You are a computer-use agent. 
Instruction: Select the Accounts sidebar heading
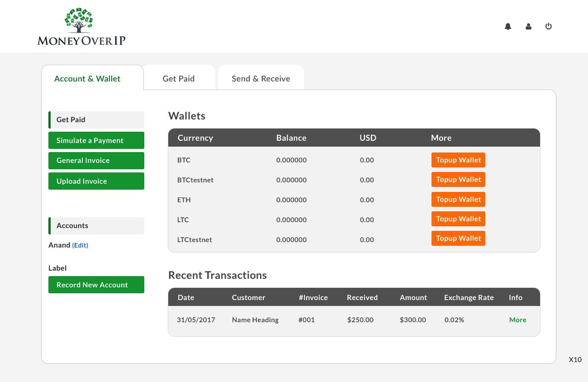[x=96, y=226]
